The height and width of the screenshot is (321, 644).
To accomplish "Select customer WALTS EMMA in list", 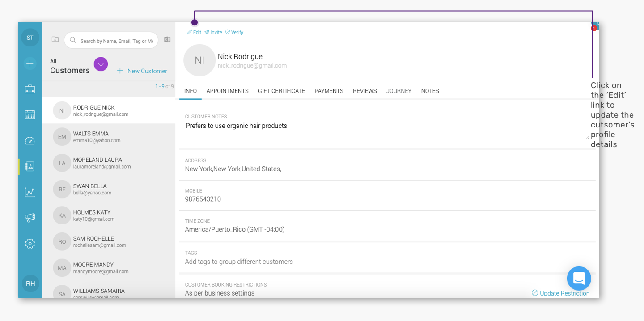I will click(x=109, y=137).
